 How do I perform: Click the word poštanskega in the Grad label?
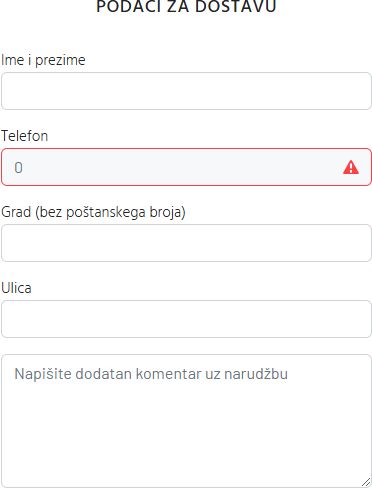tap(105, 212)
